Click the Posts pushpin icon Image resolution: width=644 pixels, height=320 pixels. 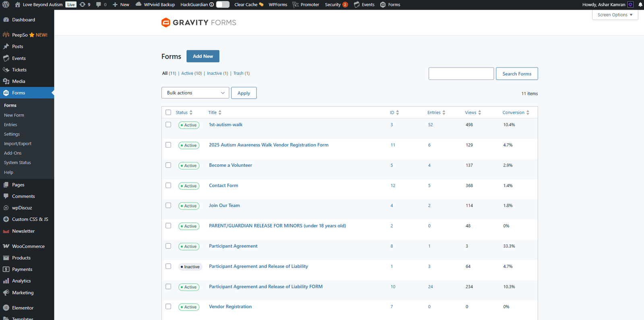click(x=6, y=47)
